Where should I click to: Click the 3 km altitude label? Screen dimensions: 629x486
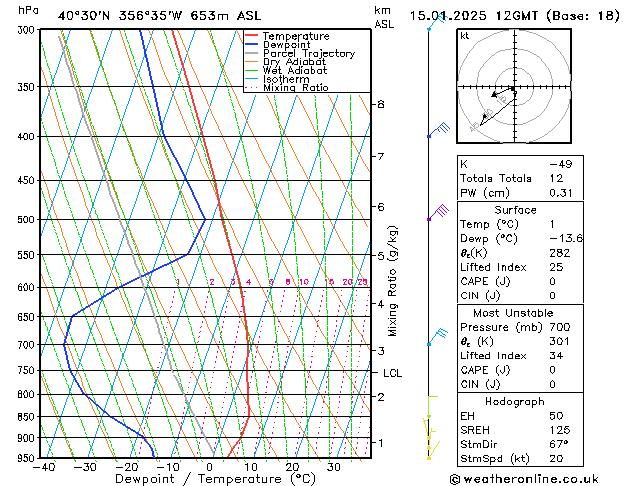click(381, 351)
